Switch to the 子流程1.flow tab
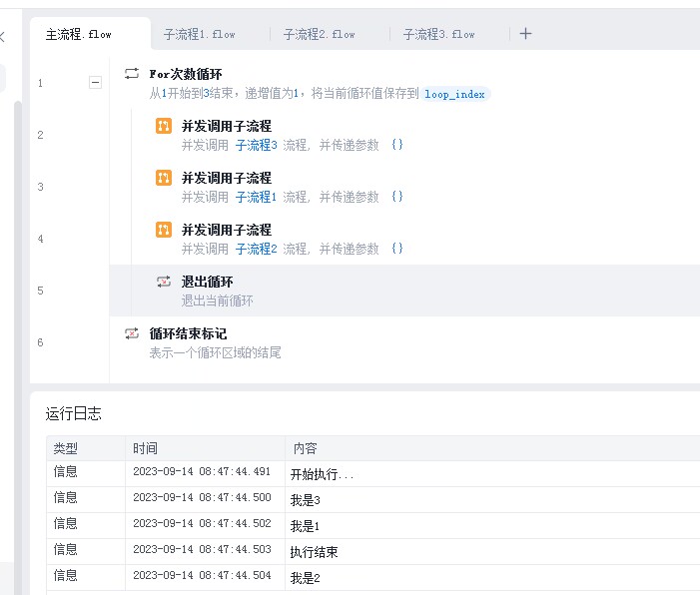The width and height of the screenshot is (700, 595). (200, 34)
